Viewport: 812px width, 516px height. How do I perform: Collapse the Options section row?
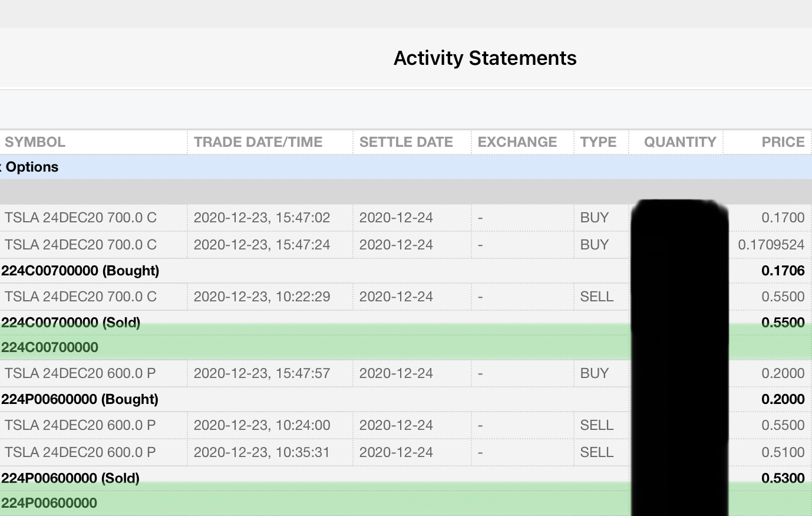[32, 167]
